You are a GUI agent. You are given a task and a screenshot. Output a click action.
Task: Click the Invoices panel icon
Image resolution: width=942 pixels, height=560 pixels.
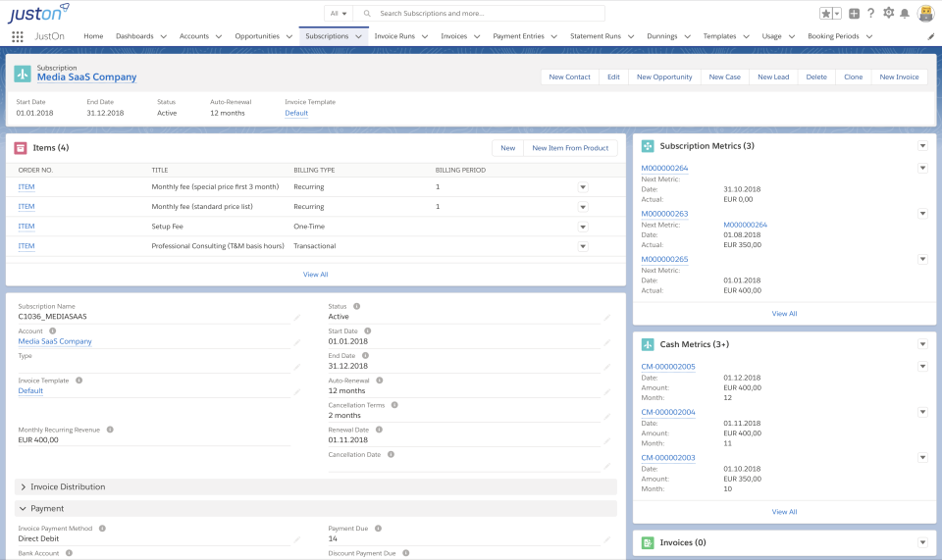[x=648, y=542]
